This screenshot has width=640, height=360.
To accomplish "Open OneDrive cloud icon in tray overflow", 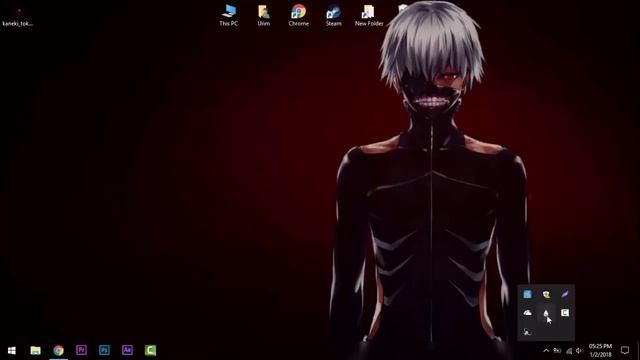I will 527,313.
